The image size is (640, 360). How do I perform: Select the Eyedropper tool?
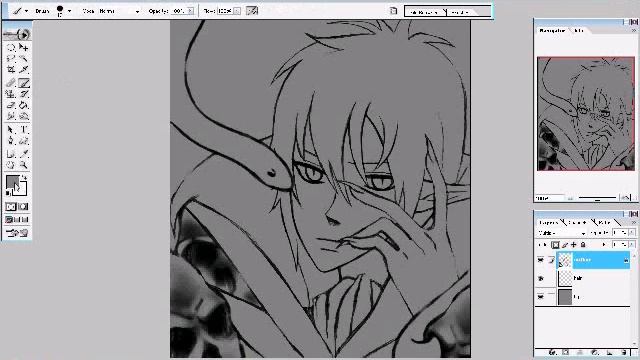[24, 154]
